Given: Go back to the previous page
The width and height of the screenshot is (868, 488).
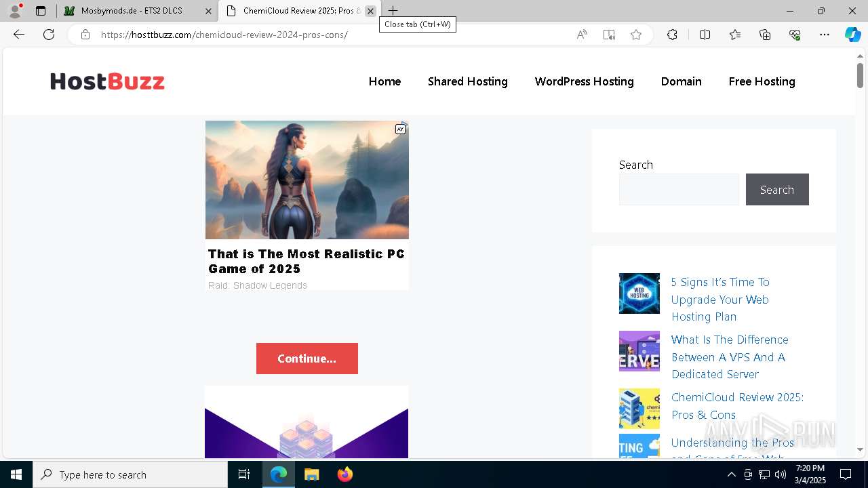Looking at the screenshot, I should 19,35.
